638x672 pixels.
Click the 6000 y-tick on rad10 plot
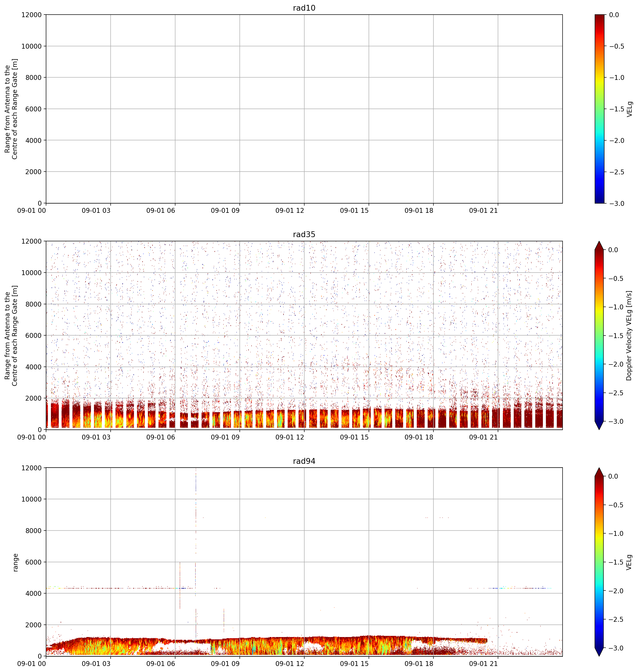(x=33, y=109)
